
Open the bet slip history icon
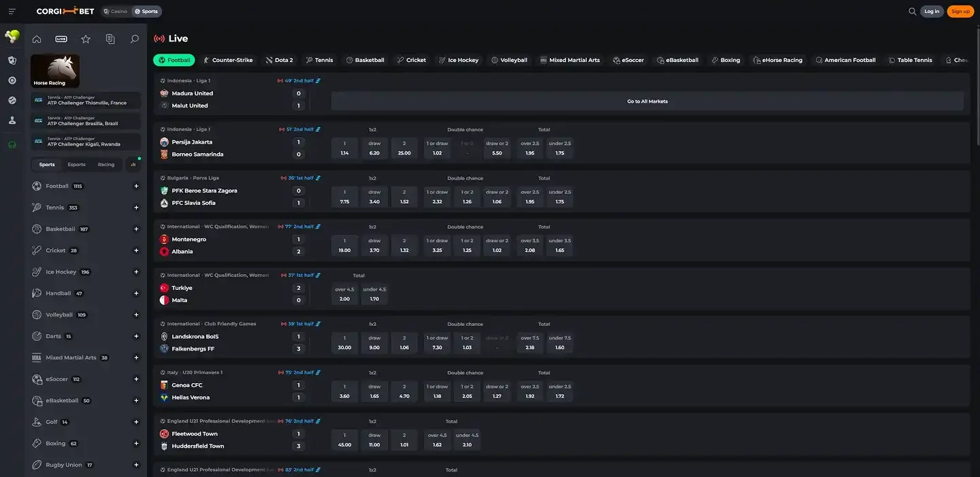pyautogui.click(x=110, y=39)
